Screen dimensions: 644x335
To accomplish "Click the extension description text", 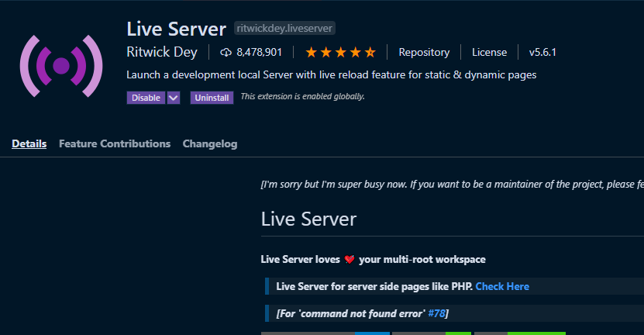I will [332, 74].
